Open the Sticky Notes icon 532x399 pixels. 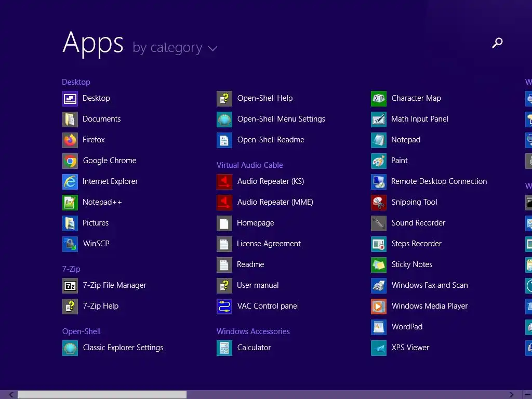(379, 265)
